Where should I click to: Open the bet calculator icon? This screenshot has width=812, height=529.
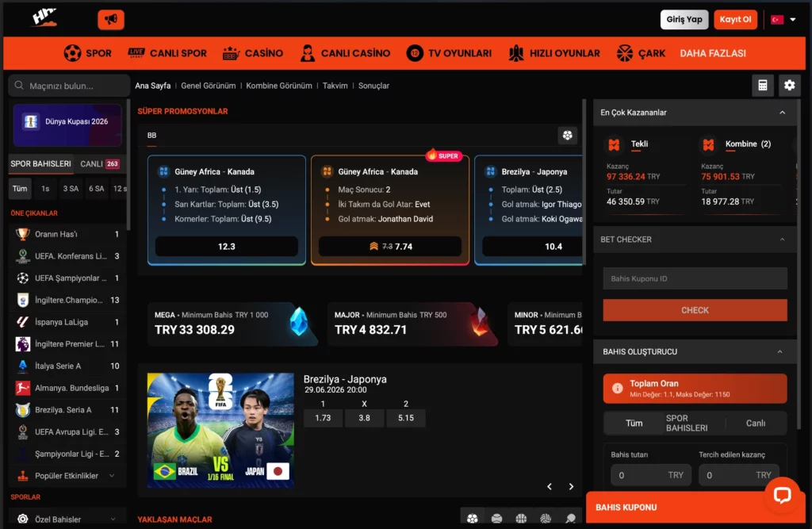[x=763, y=86]
